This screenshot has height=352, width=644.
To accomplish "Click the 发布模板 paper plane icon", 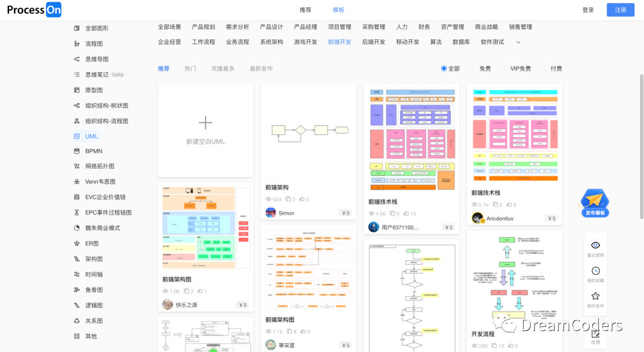I will coord(595,199).
